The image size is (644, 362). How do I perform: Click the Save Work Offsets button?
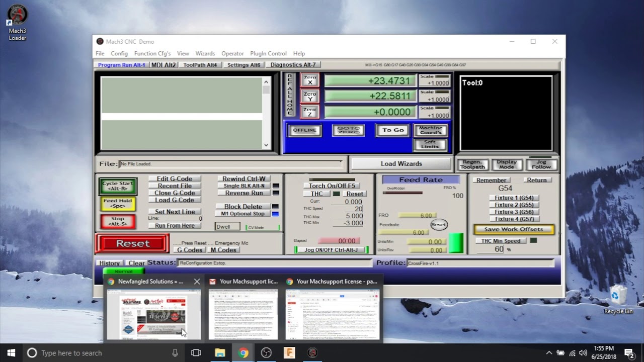[513, 229]
